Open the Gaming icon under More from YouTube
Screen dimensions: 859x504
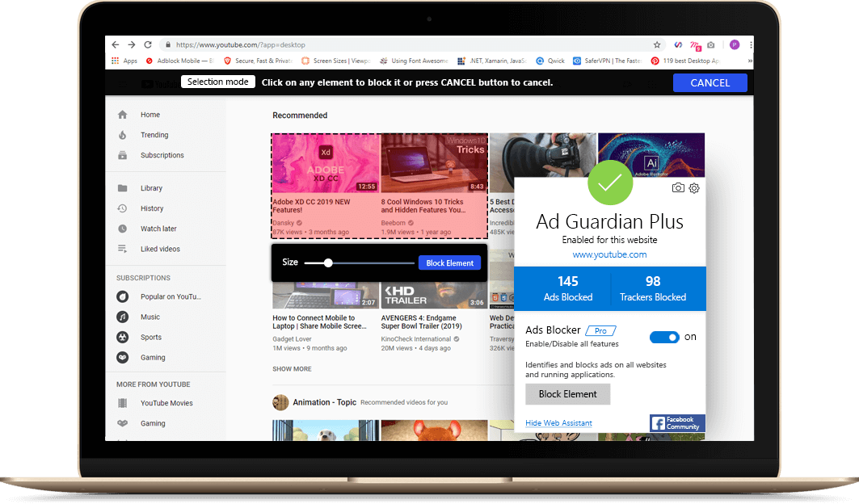(122, 423)
